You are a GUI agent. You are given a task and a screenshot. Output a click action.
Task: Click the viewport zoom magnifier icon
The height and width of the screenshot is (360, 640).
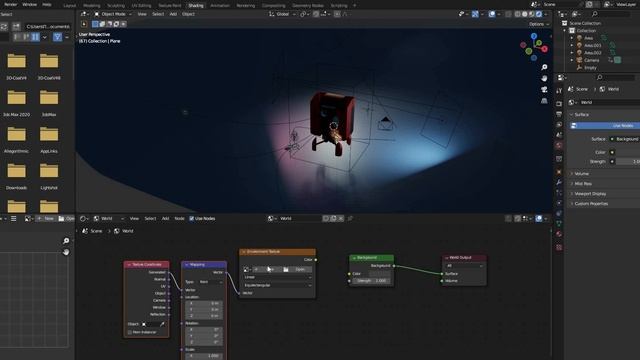tap(544, 67)
